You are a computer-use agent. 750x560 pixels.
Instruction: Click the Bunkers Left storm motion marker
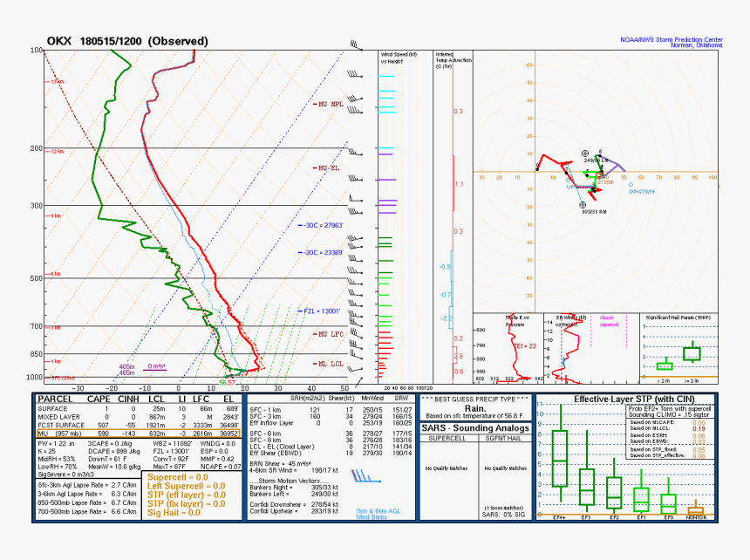[586, 154]
